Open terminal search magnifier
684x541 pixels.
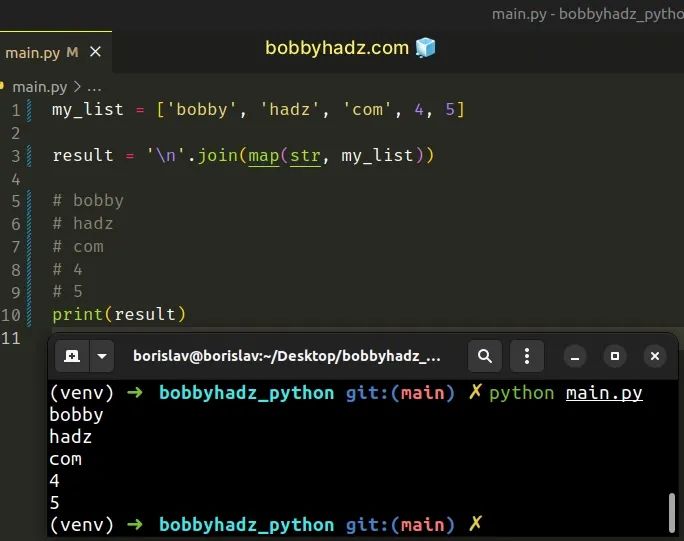click(485, 356)
